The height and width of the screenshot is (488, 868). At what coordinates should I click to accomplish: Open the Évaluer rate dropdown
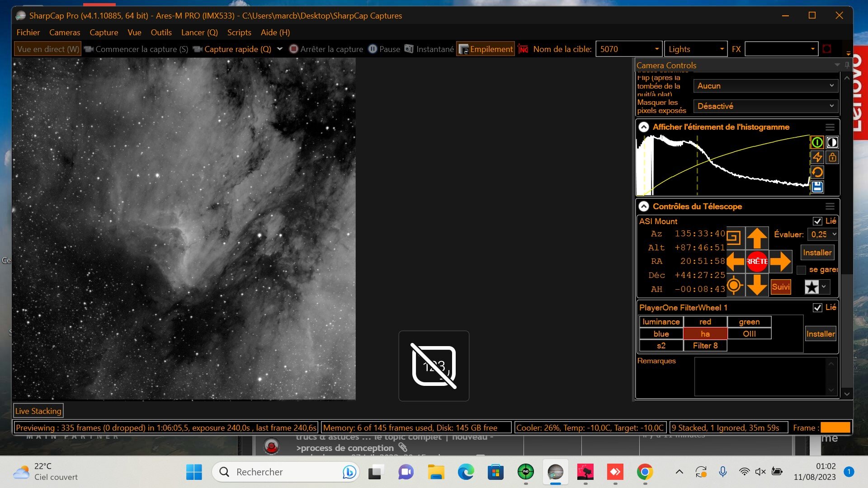tap(823, 235)
